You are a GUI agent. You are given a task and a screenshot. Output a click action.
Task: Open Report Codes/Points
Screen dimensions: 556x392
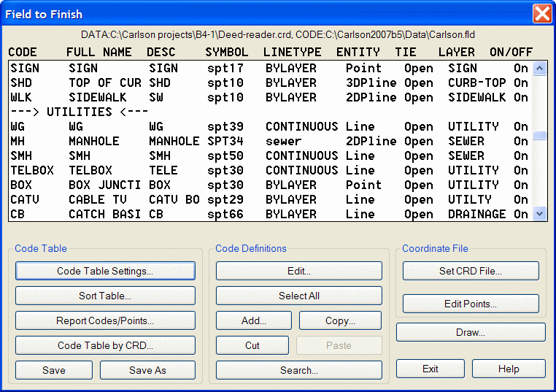(x=105, y=320)
